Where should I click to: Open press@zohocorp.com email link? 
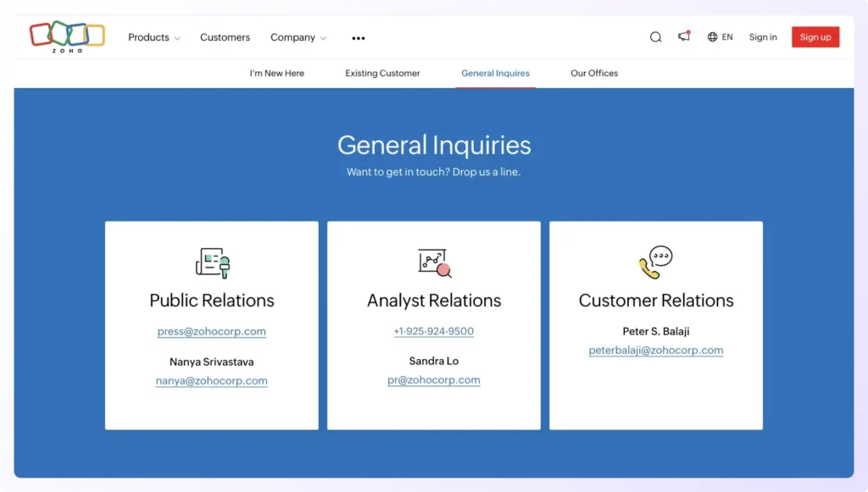[211, 331]
